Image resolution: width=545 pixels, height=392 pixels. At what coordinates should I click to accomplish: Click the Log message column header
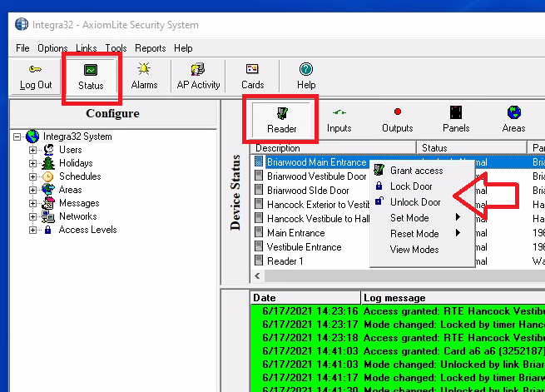pos(453,298)
